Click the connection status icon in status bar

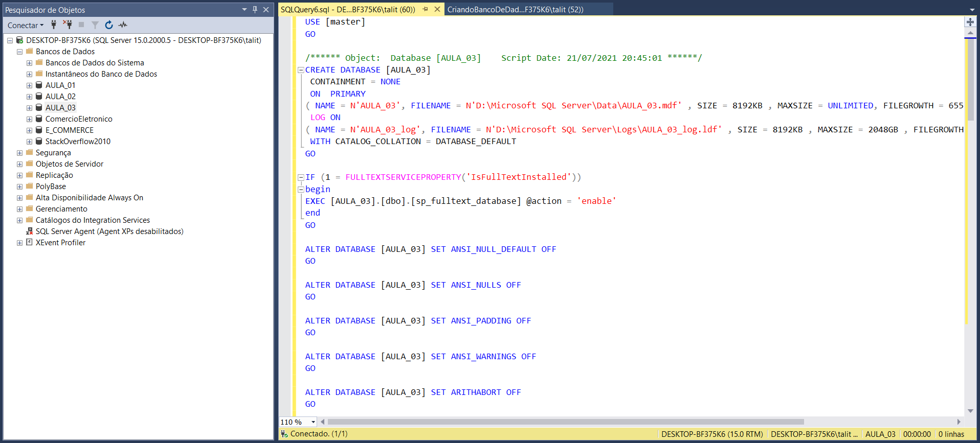pos(284,434)
